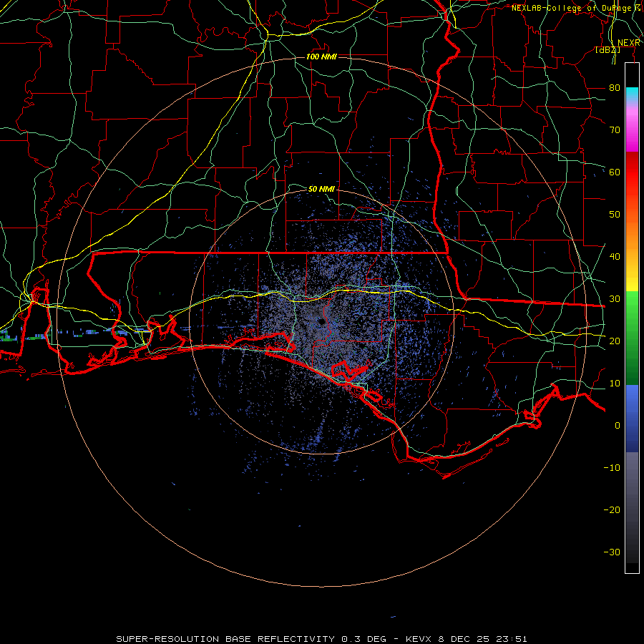Click the 50 NMI range ring label
Image resolution: width=644 pixels, height=644 pixels.
tap(321, 189)
